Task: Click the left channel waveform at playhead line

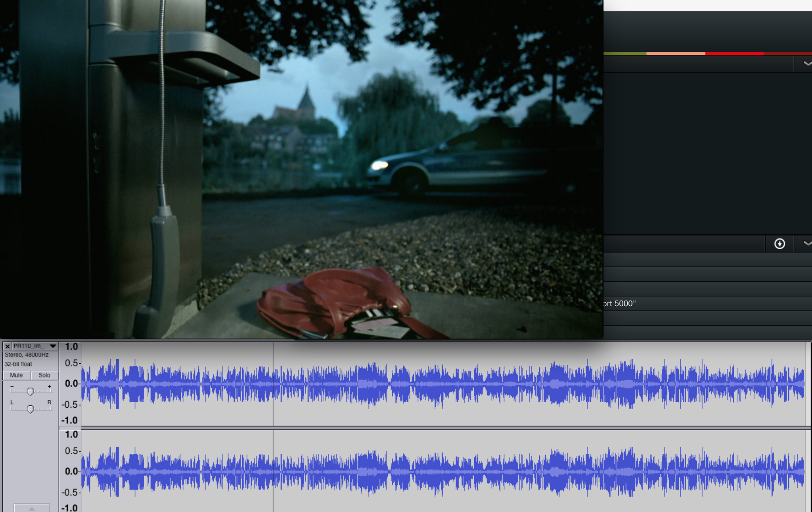Action: pyautogui.click(x=273, y=383)
